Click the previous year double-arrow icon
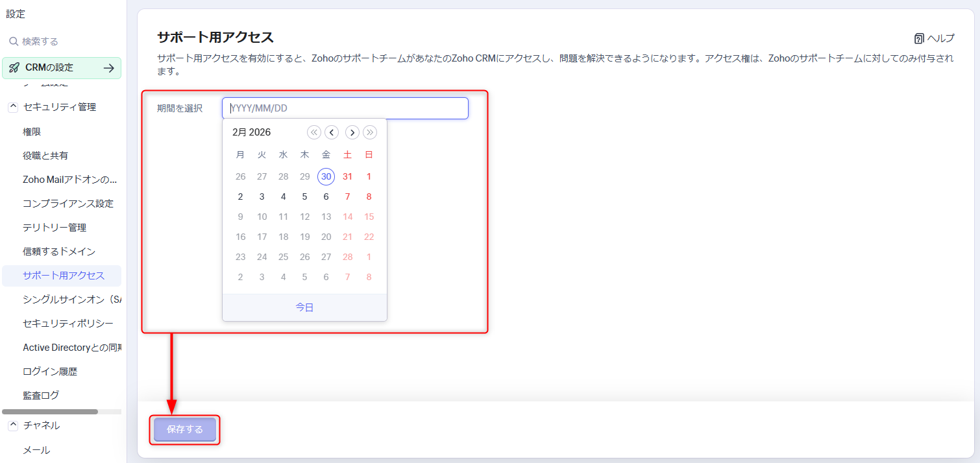Screen dimensions: 980x463 314,132
